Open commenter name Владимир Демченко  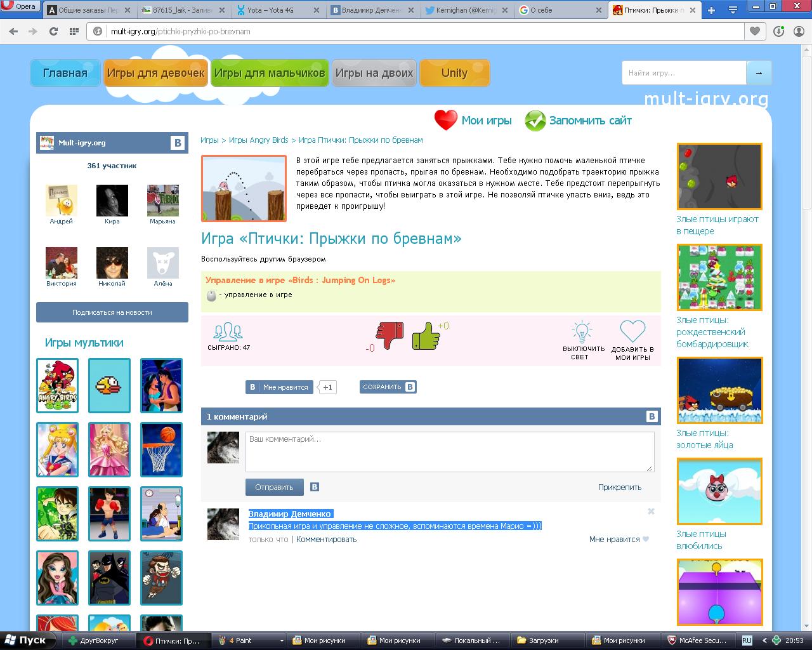click(290, 514)
